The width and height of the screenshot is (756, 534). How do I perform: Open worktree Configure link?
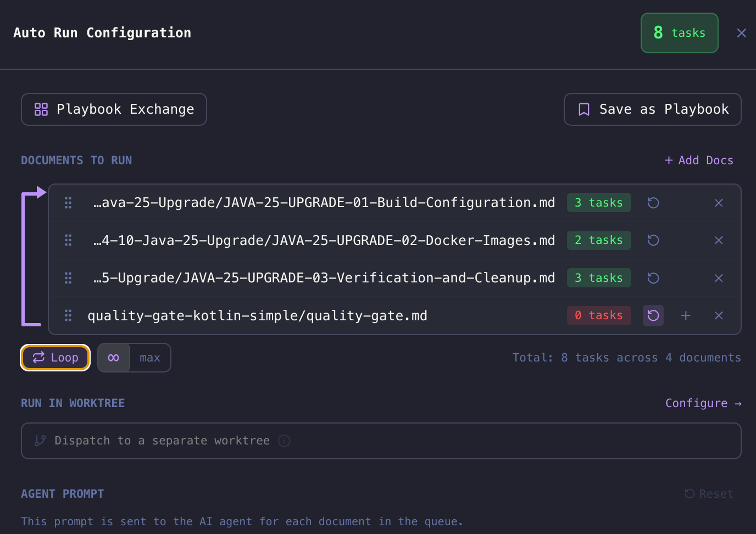tap(703, 403)
